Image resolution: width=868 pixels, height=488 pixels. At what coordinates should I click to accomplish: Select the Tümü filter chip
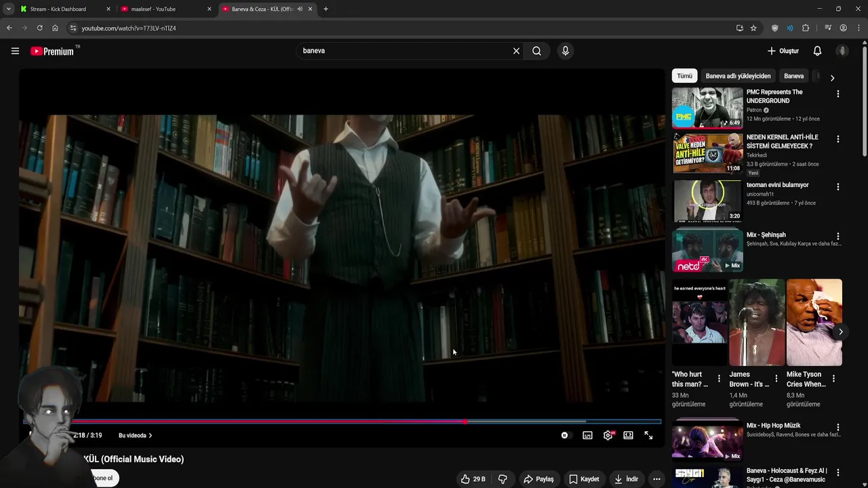pos(685,76)
